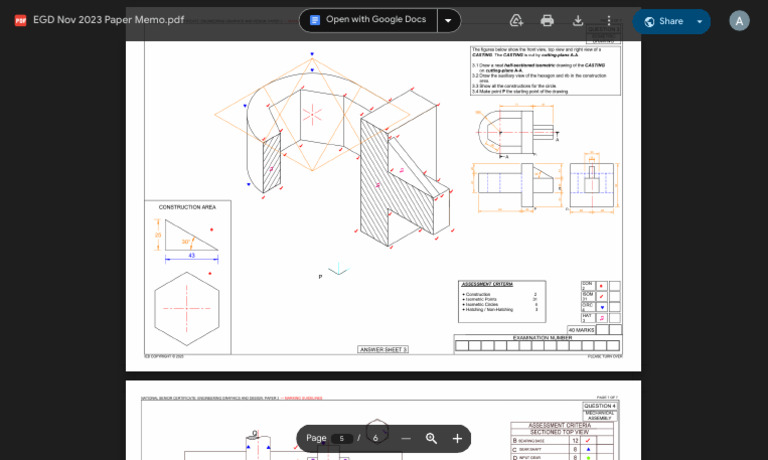Image resolution: width=768 pixels, height=460 pixels.
Task: Add shortcut to Drive icon
Action: coord(516,21)
